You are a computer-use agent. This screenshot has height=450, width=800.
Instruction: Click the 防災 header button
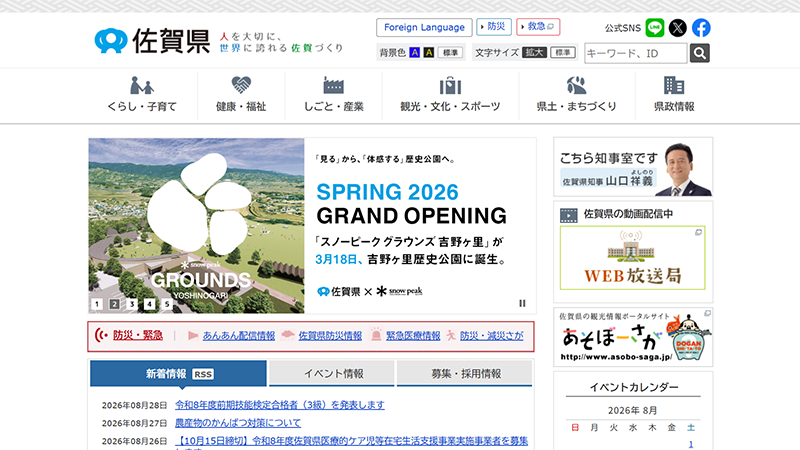point(494,27)
